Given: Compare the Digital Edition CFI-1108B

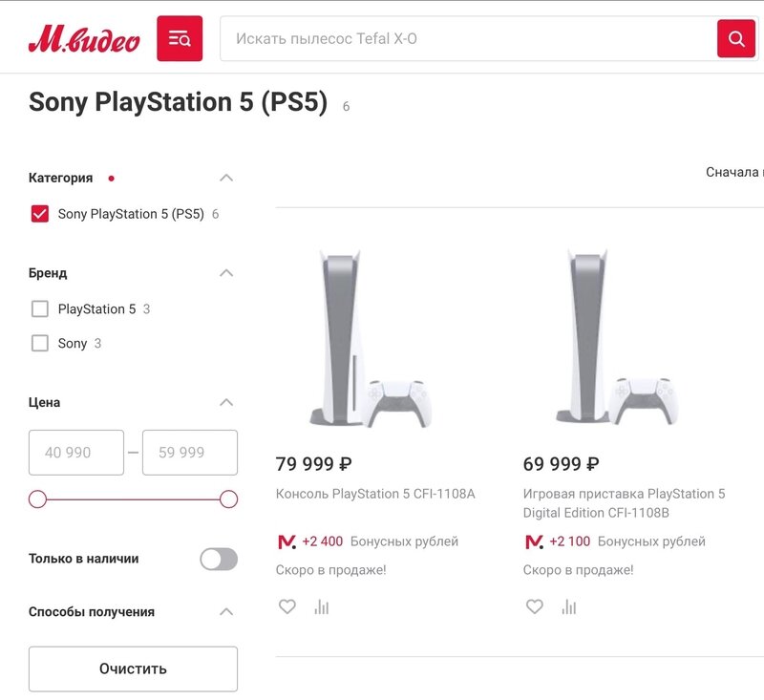Looking at the screenshot, I should click(x=569, y=607).
